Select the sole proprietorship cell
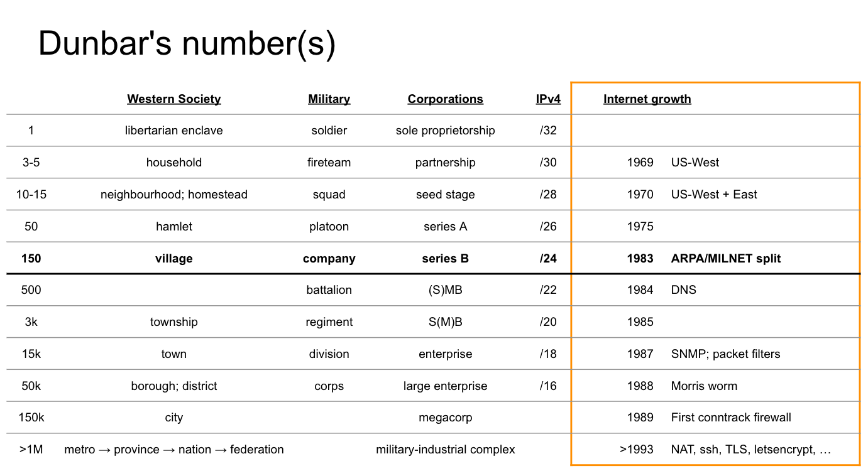This screenshot has width=868, height=471. click(x=446, y=131)
